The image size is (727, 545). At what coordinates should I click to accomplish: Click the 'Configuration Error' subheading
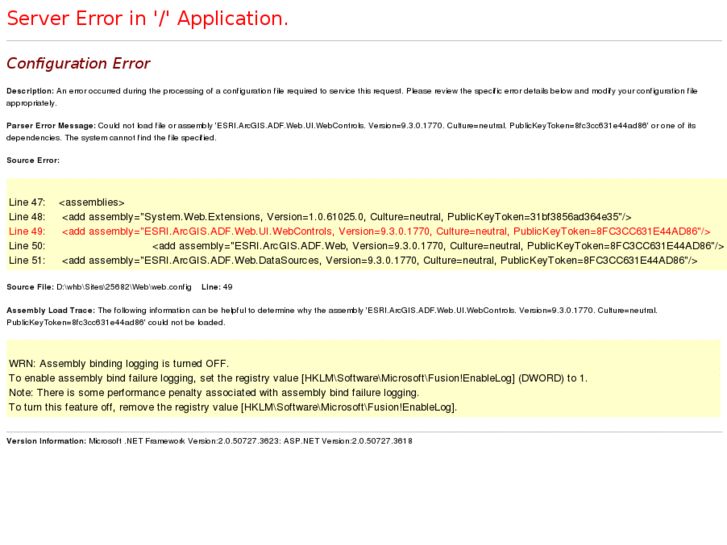click(x=78, y=63)
